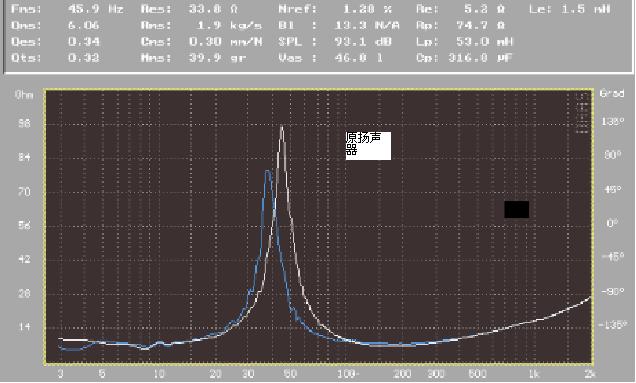Click the 1k frequency axis tick
The width and height of the screenshot is (636, 383).
(x=534, y=373)
